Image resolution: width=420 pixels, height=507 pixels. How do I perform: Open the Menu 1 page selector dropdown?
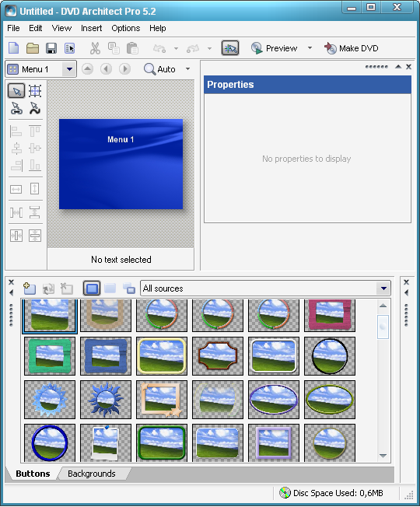tap(69, 69)
